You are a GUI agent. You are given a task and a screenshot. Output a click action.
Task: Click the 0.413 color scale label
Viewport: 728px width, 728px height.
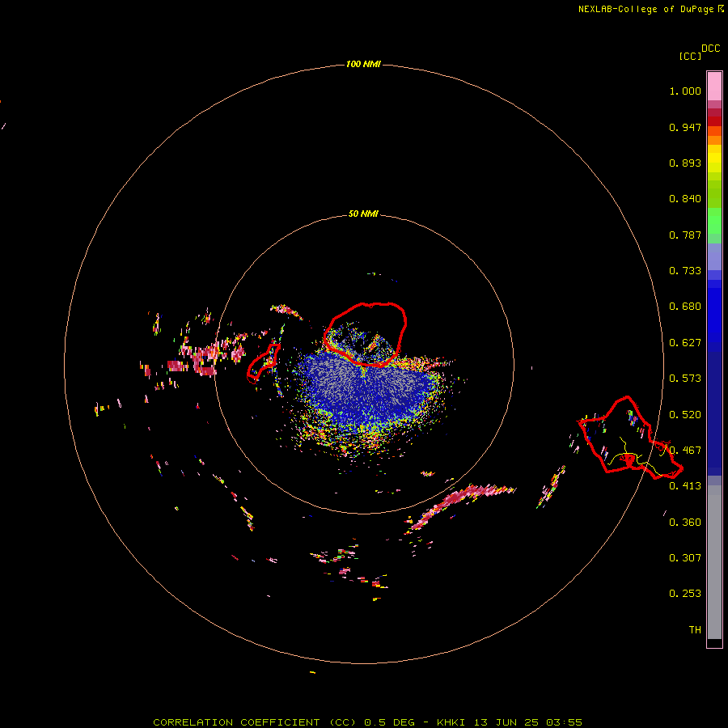pyautogui.click(x=685, y=486)
